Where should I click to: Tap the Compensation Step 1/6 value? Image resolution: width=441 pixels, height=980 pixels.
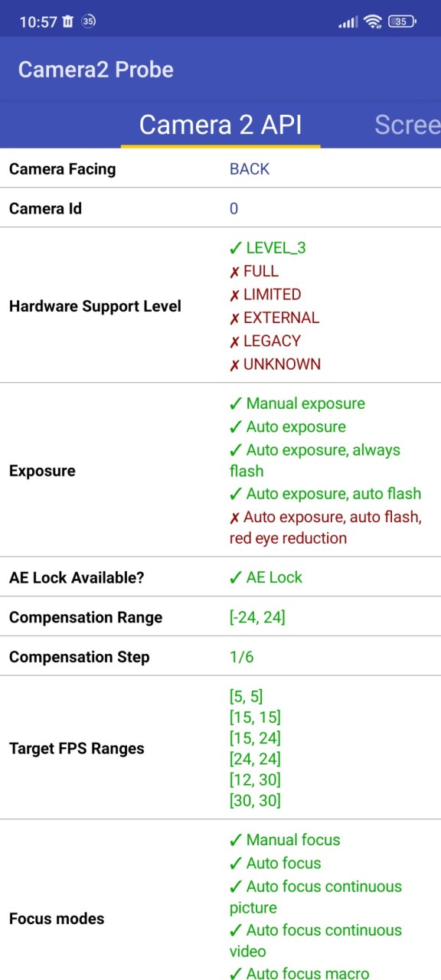pyautogui.click(x=242, y=657)
